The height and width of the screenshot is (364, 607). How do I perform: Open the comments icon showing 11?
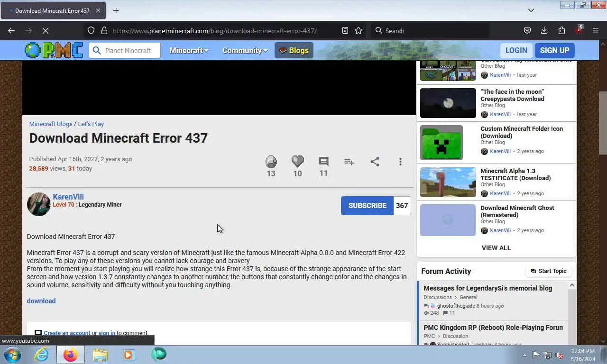pyautogui.click(x=323, y=162)
